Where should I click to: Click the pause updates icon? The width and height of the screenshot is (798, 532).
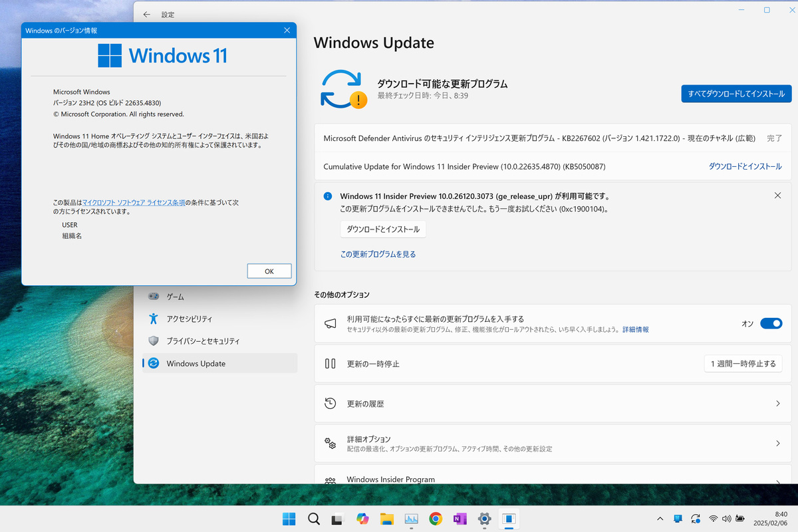[331, 363]
